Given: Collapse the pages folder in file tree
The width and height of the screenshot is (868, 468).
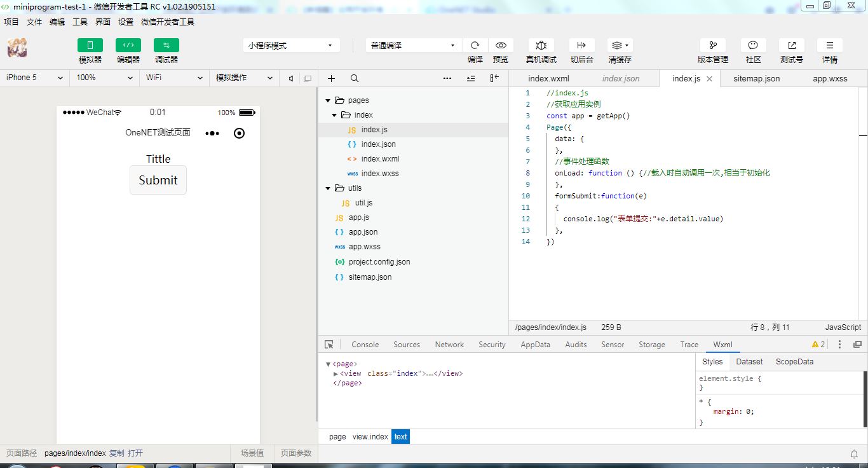Looking at the screenshot, I should click(329, 100).
